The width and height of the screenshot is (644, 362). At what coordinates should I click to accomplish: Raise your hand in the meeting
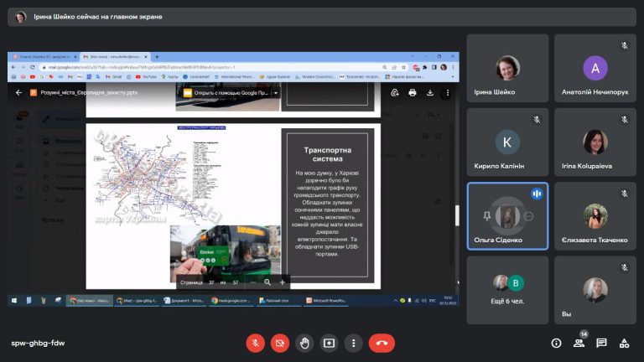(x=304, y=343)
